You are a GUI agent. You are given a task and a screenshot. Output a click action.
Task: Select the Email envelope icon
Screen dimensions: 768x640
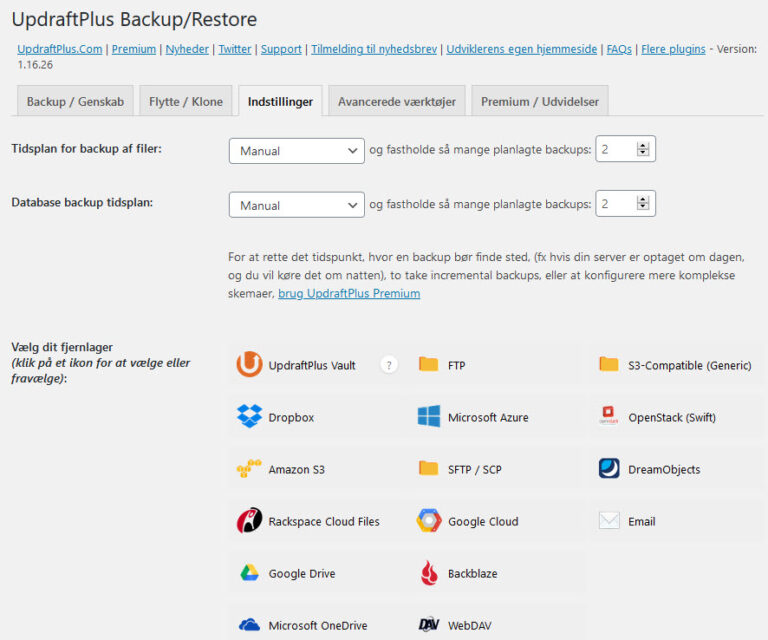tap(609, 521)
